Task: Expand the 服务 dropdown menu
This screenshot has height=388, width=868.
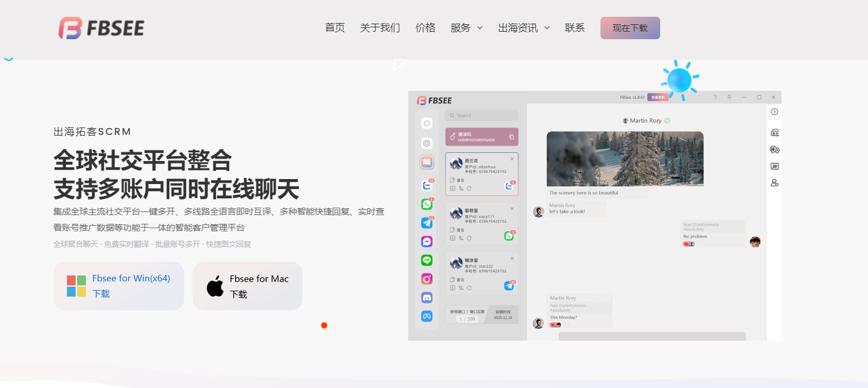Action: (x=467, y=28)
